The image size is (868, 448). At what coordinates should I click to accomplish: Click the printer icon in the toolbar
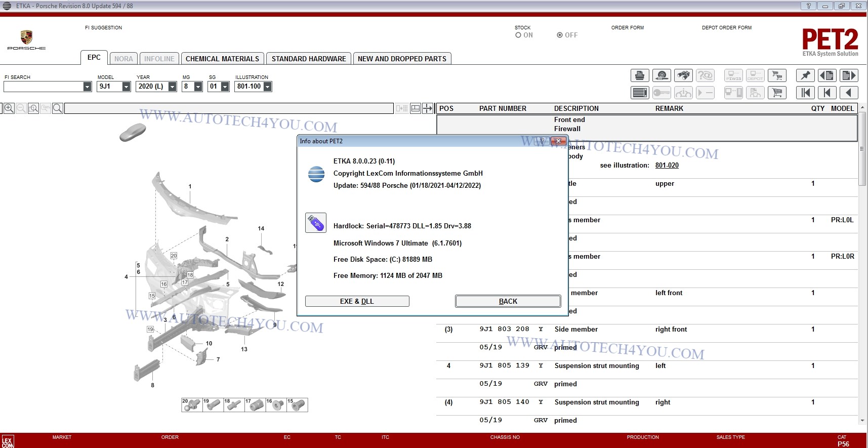pos(640,76)
